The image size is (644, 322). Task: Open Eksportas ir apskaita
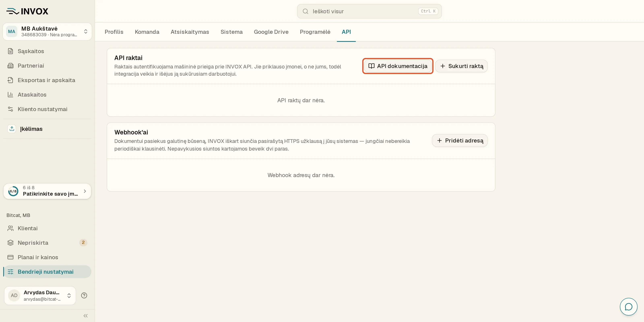point(47,80)
